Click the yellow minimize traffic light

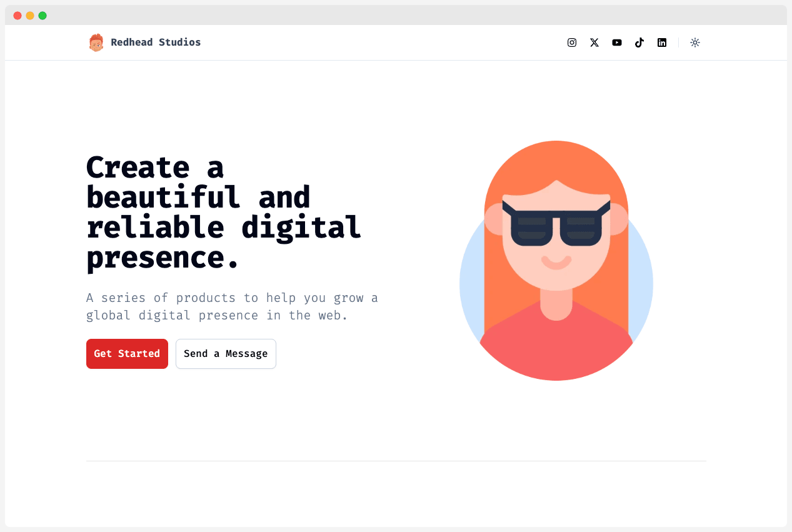[29, 15]
